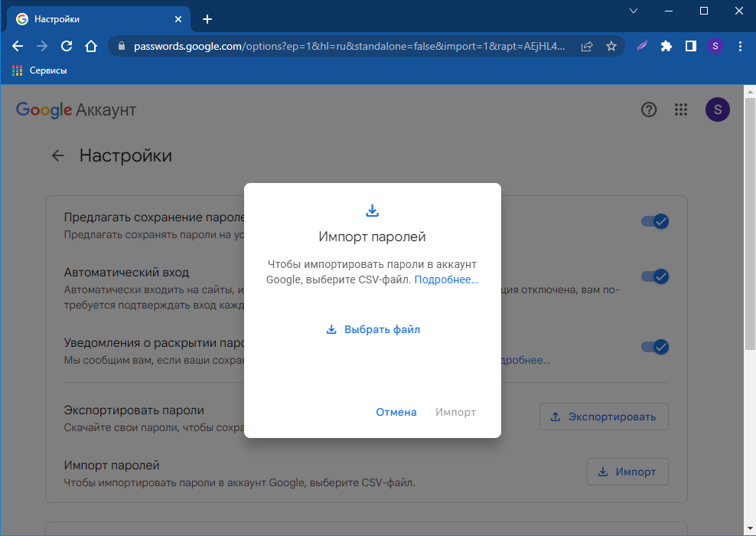Toggle Автоматический вход switch
Screen dimensions: 756x536
[x=655, y=276]
